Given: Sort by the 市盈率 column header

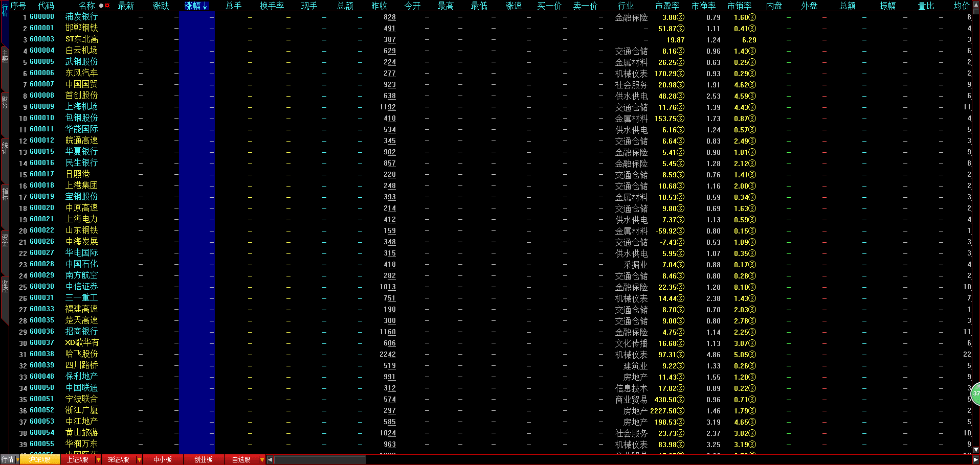Looking at the screenshot, I should [x=667, y=6].
